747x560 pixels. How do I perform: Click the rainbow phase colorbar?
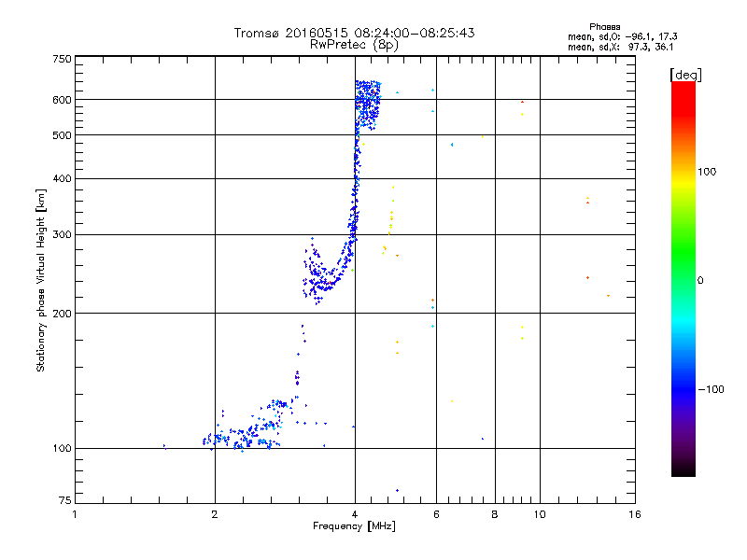tap(684, 278)
